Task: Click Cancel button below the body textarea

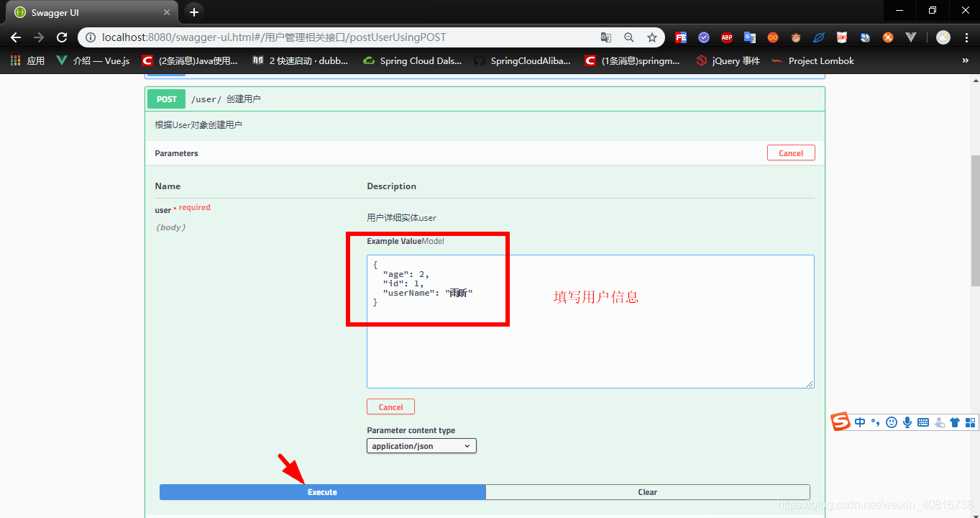Action: coord(390,406)
